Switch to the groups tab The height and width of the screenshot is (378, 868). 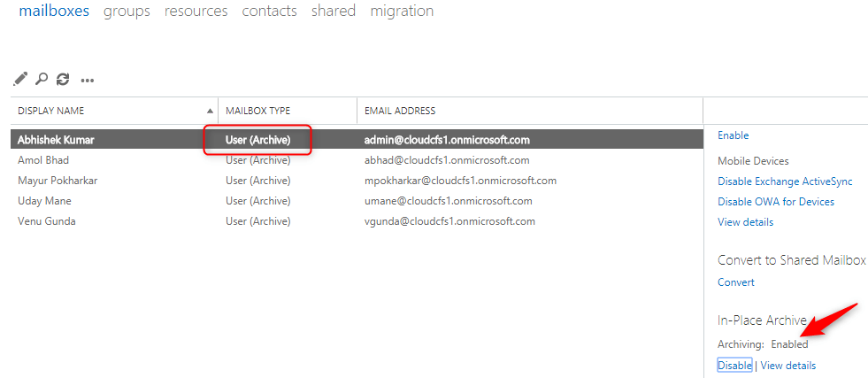point(127,12)
